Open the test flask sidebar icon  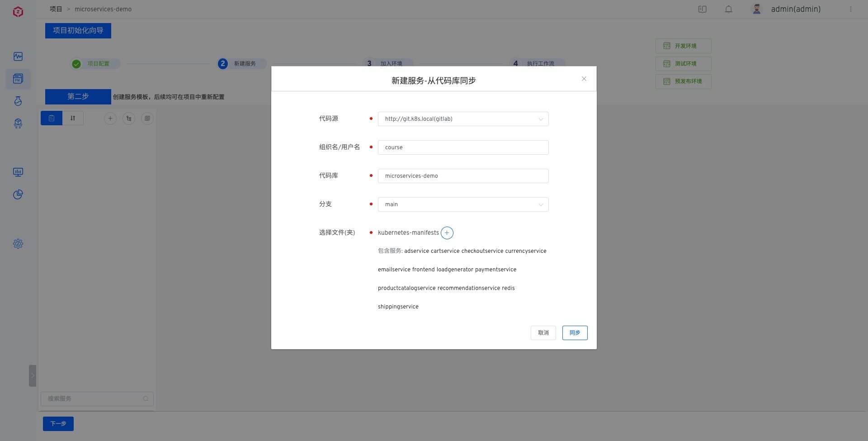coord(18,101)
